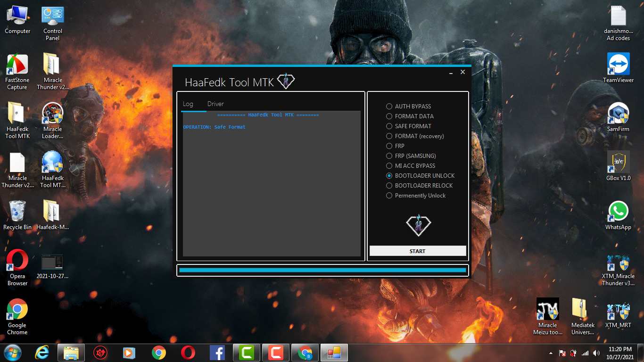Show hidden system tray icons

(551, 353)
